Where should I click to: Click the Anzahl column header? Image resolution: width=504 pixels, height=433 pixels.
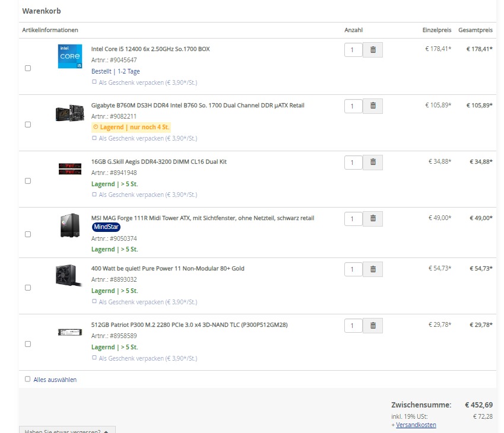coord(354,30)
